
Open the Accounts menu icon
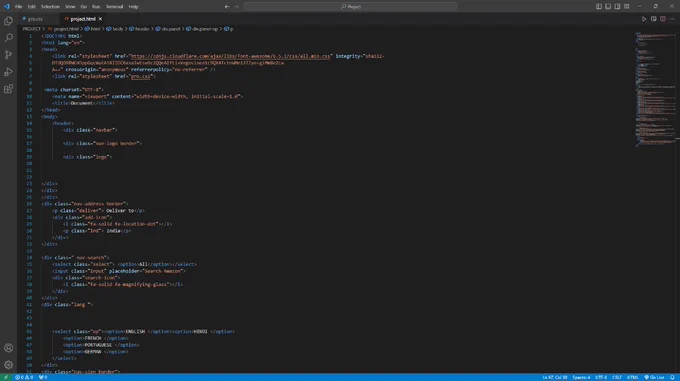[8, 348]
